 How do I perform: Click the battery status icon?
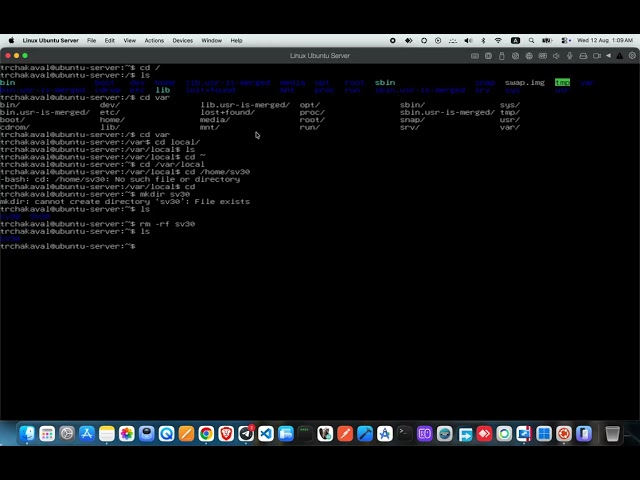click(547, 40)
